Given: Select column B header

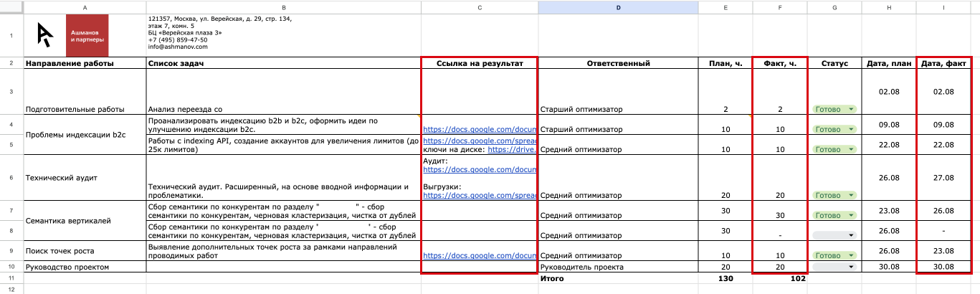Looking at the screenshot, I should click(x=283, y=6).
